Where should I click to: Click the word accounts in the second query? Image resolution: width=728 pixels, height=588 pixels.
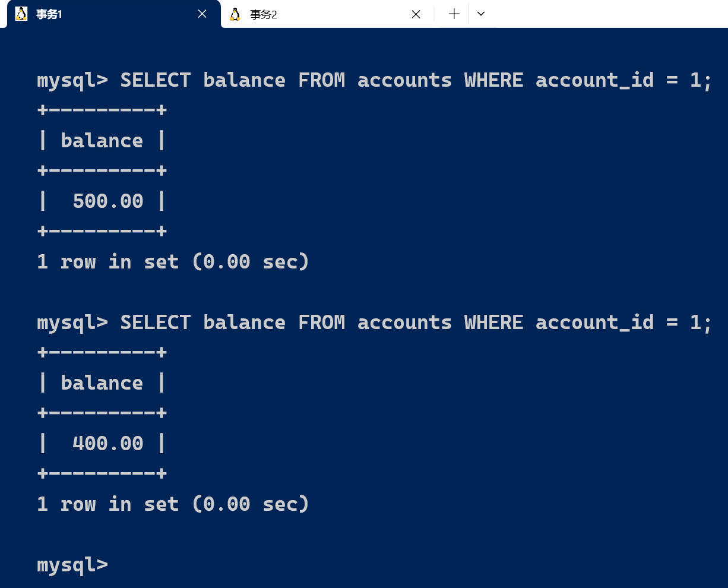point(404,323)
